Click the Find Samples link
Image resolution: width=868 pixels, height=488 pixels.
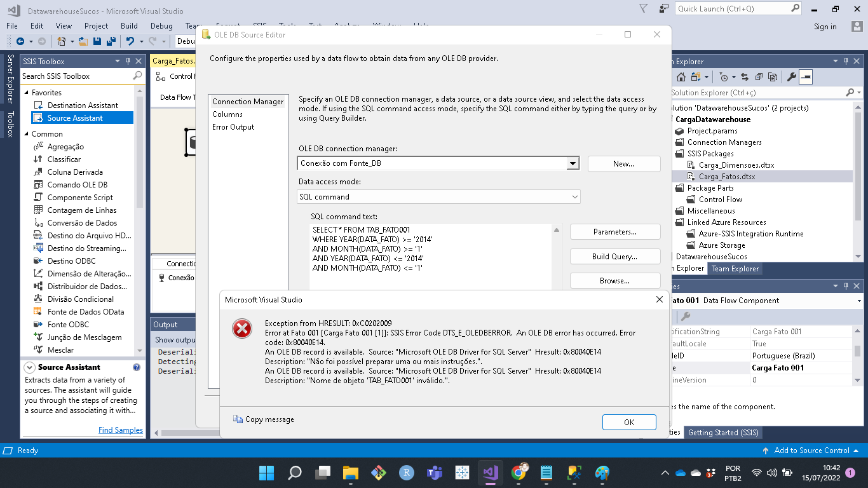121,430
